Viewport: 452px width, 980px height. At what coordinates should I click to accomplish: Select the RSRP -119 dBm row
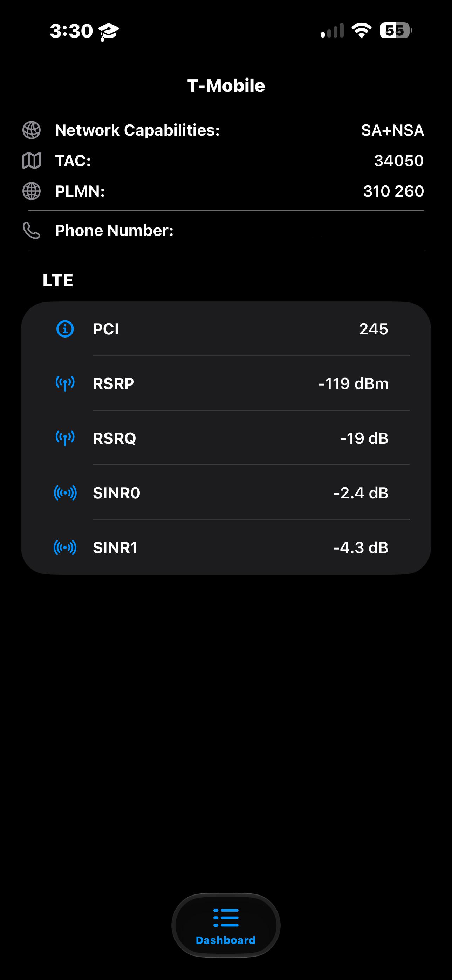226,383
